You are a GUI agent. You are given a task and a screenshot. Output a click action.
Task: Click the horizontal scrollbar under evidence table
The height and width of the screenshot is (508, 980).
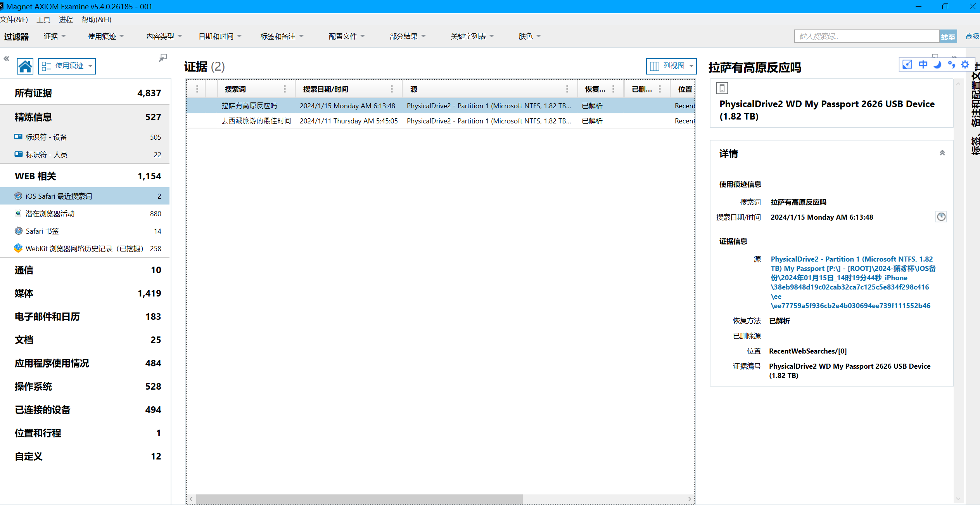tap(359, 499)
